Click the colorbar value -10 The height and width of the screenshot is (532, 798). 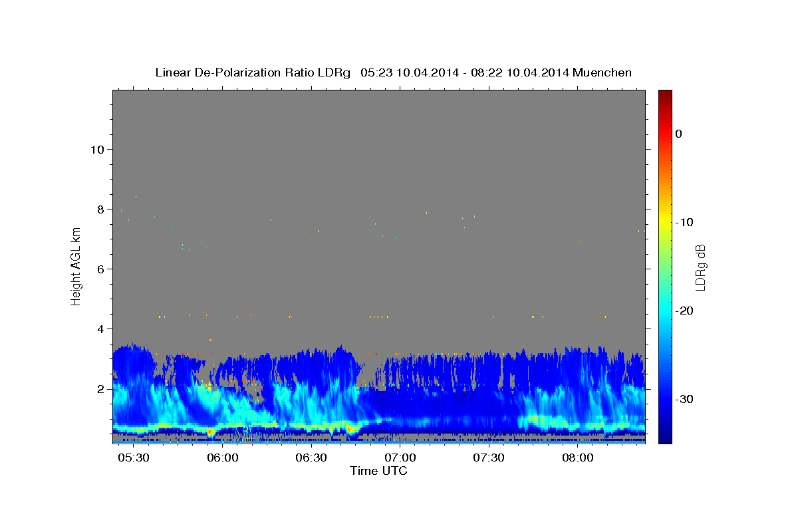pos(685,222)
